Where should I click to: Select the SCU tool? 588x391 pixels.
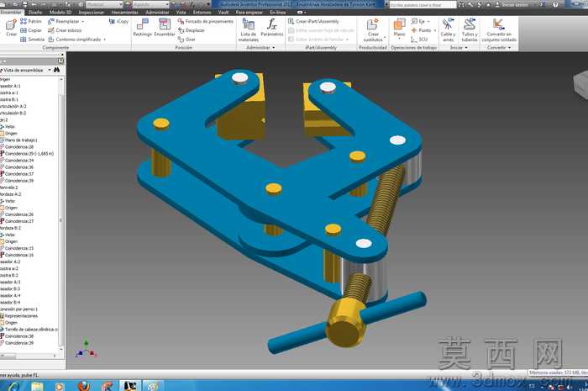click(x=419, y=40)
